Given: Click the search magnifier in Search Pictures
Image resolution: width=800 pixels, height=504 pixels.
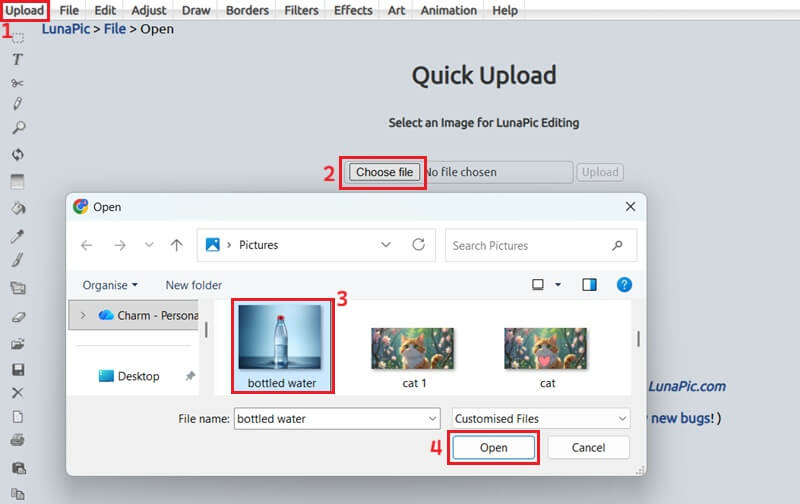Looking at the screenshot, I should coord(617,245).
